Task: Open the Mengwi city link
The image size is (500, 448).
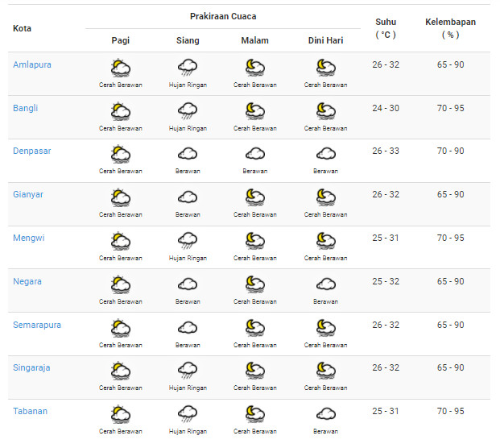Action: 27,238
